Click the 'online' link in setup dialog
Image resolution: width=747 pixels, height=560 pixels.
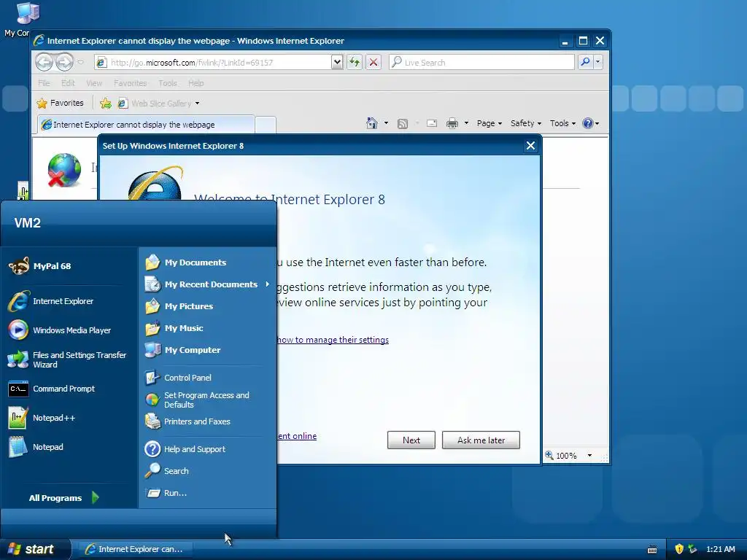click(x=298, y=436)
